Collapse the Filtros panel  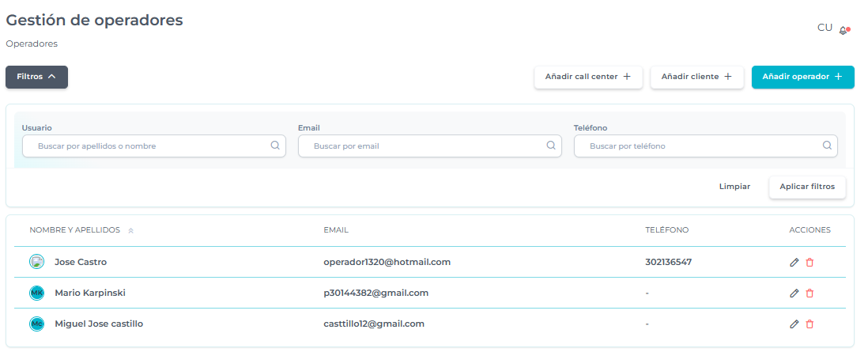tap(36, 77)
